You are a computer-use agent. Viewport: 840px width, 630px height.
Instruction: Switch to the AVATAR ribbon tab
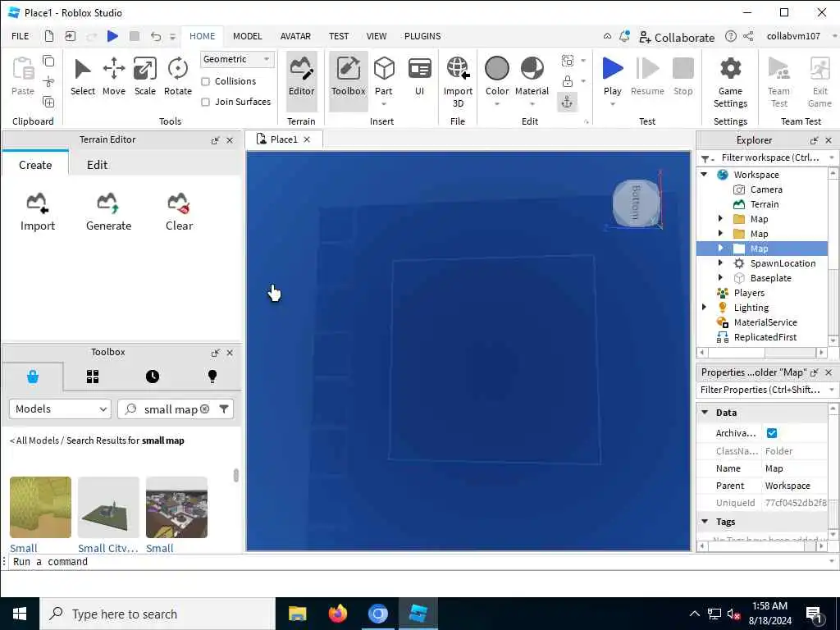tap(295, 36)
